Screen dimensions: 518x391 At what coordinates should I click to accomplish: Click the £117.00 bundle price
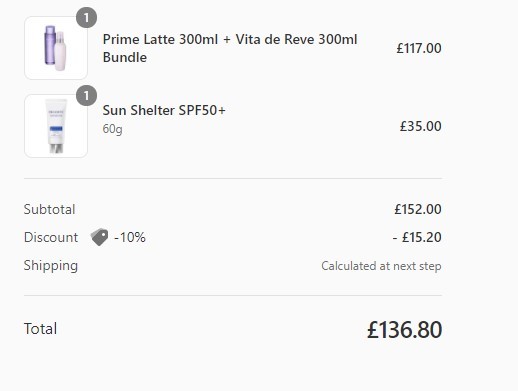(419, 48)
